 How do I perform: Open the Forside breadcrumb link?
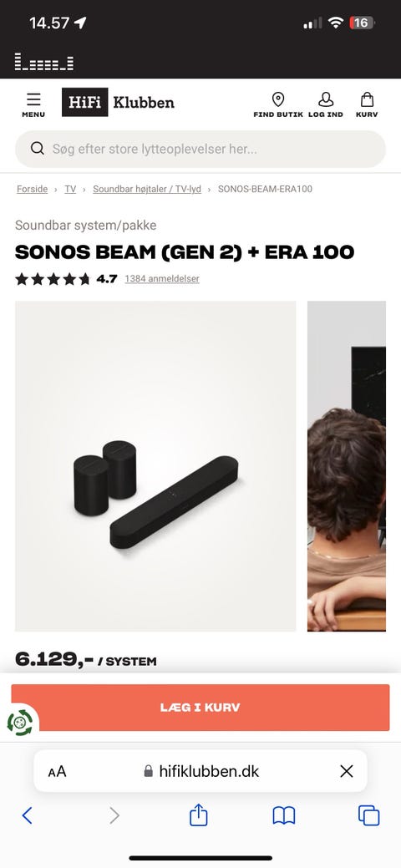[x=32, y=190]
